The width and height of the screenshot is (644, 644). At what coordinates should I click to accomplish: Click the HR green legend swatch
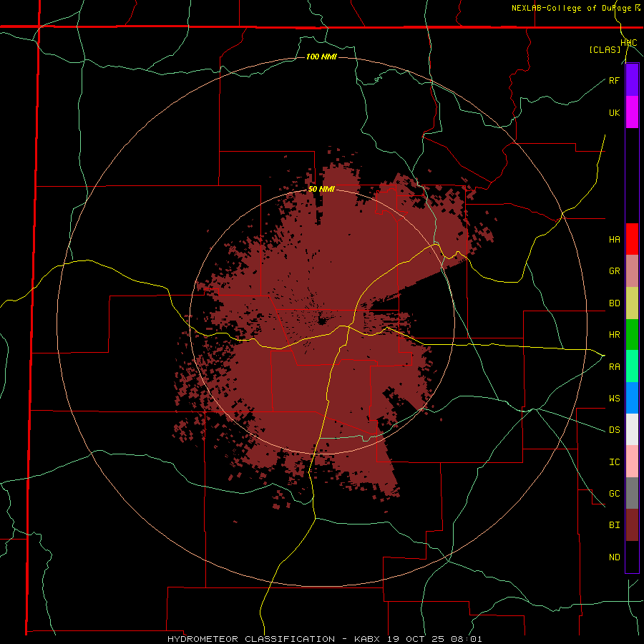tap(632, 334)
